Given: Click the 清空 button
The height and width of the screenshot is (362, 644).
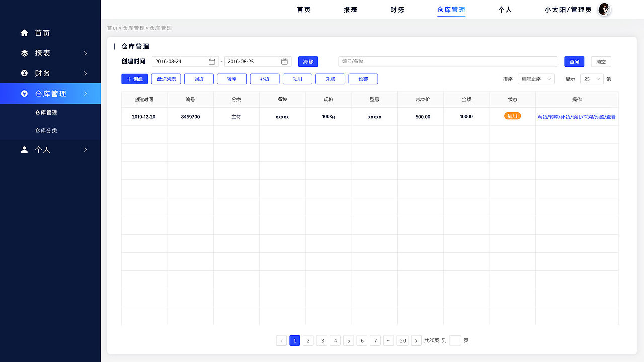Looking at the screenshot, I should click(601, 62).
